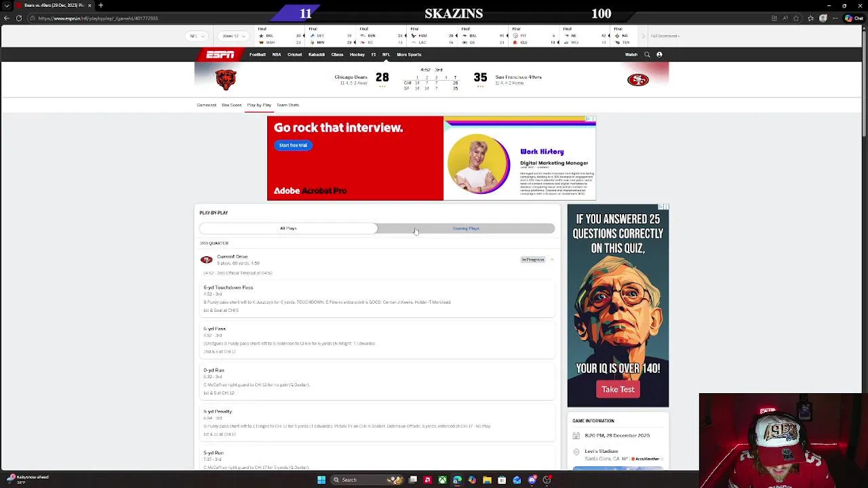Open Microsoft Store from taskbar
This screenshot has width=868, height=488.
502,480
